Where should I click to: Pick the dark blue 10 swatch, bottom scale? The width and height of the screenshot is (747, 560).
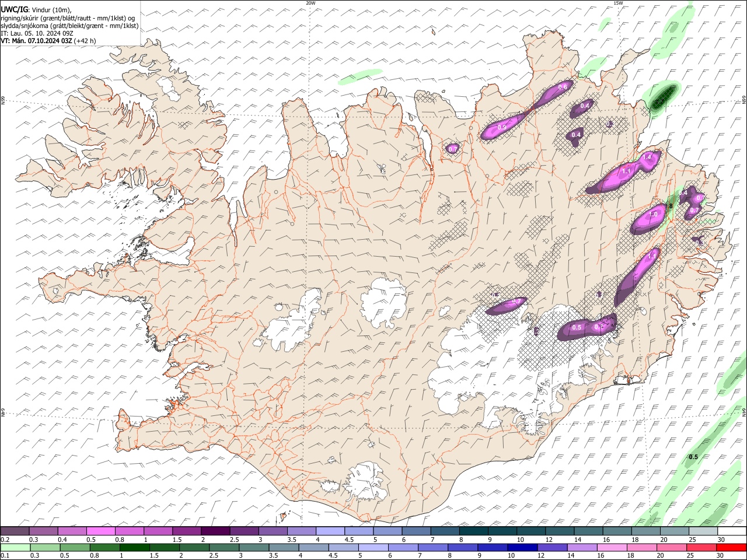pos(522,547)
